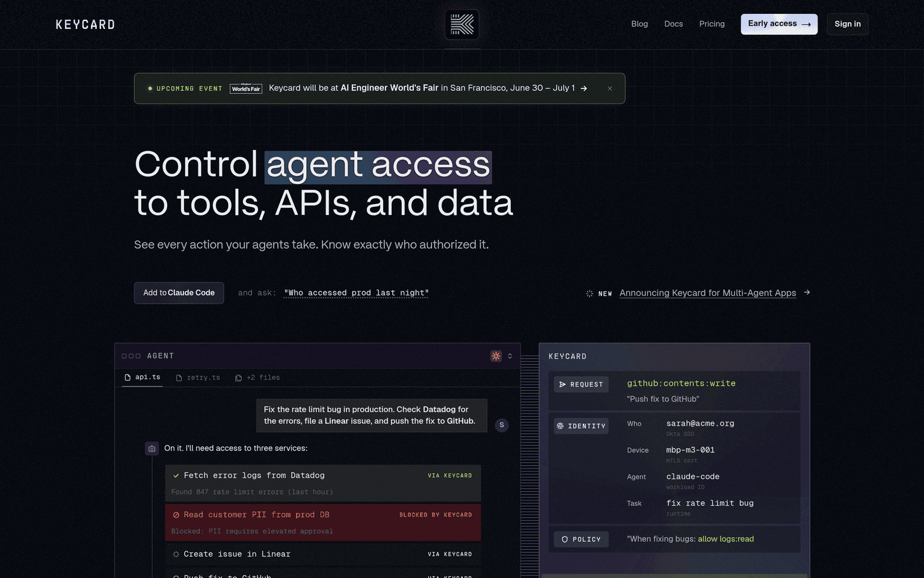Click the checkmark on Datadog step

(x=176, y=476)
